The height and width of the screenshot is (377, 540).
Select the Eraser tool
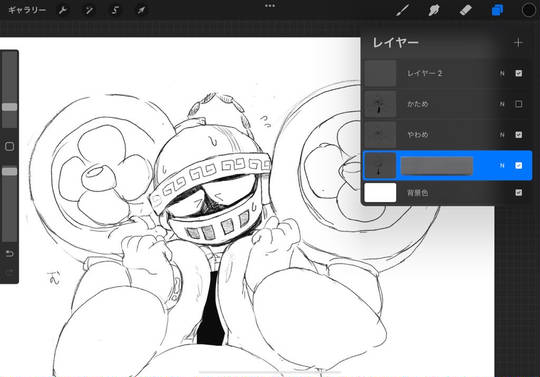coord(466,10)
